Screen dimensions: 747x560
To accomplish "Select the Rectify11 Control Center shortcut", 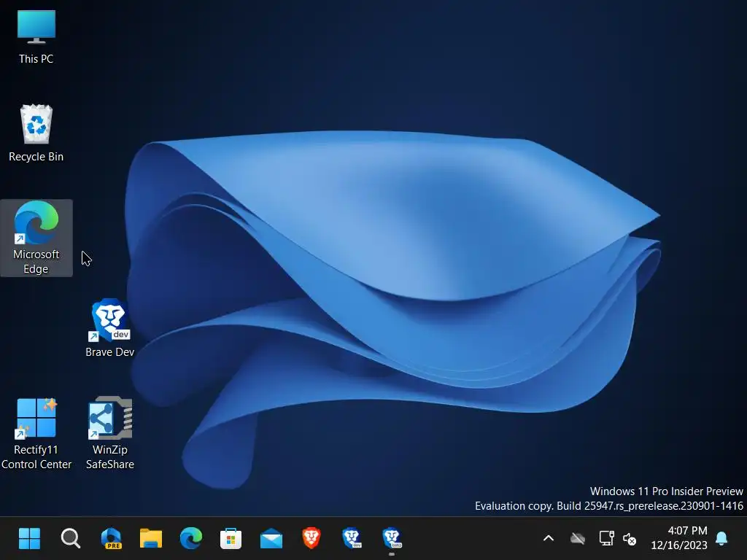I will tap(36, 433).
